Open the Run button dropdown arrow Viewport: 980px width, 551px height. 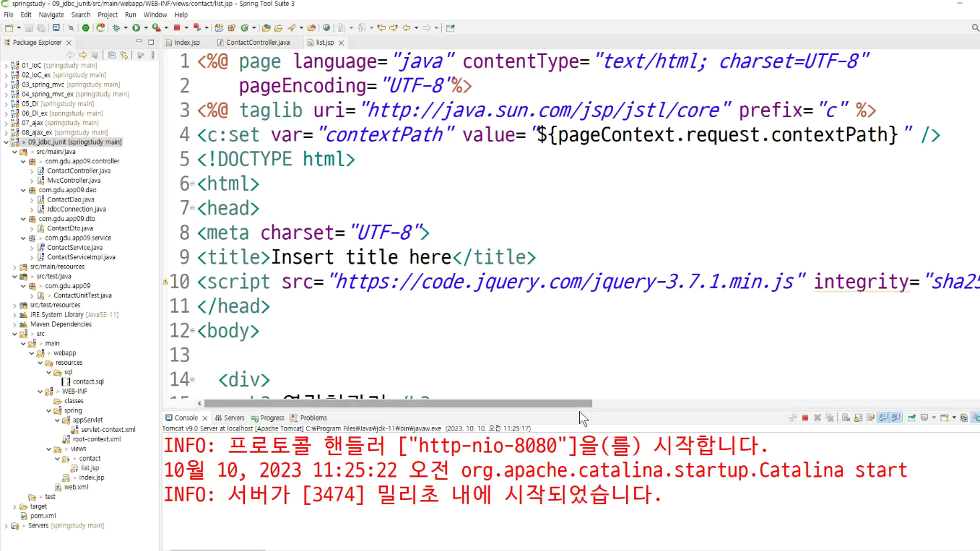tap(146, 28)
